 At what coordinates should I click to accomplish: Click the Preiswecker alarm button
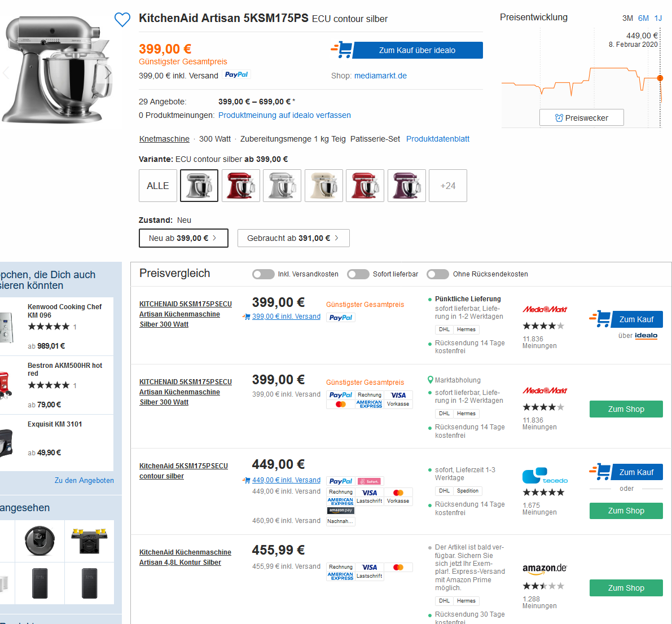pyautogui.click(x=582, y=118)
